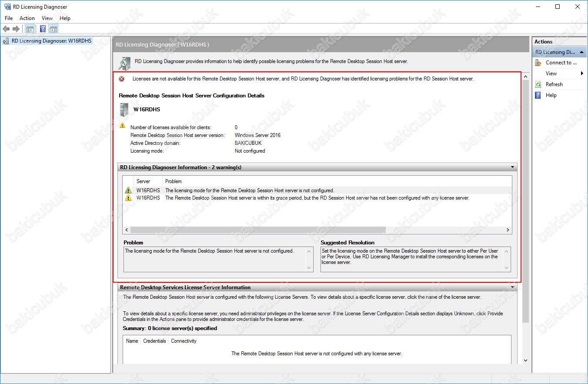Click the Suggested Resolution text box
The width and height of the screenshot is (588, 384).
pyautogui.click(x=415, y=260)
